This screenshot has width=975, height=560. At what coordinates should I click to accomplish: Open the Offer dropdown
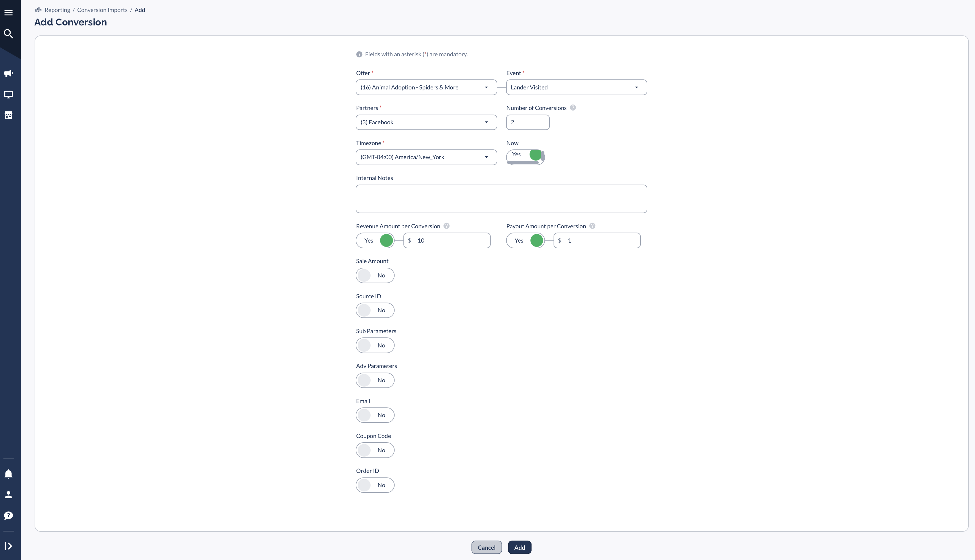pyautogui.click(x=426, y=87)
